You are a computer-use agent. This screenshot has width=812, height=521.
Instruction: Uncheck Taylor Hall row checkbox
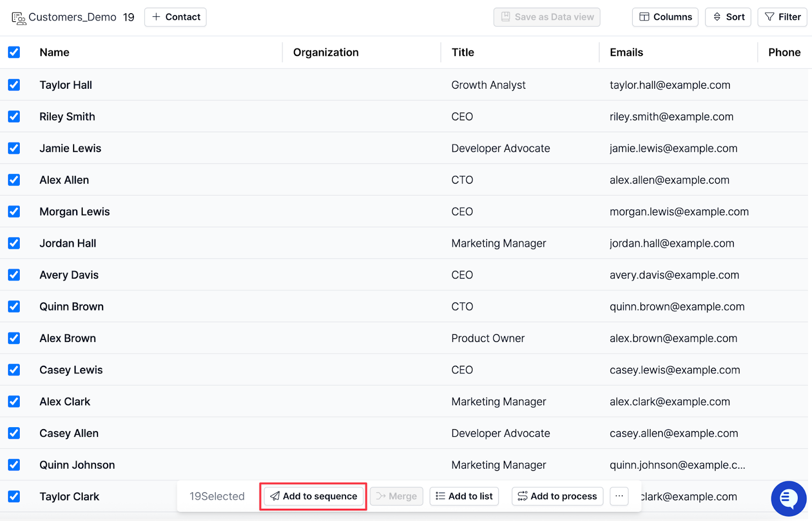[14, 85]
